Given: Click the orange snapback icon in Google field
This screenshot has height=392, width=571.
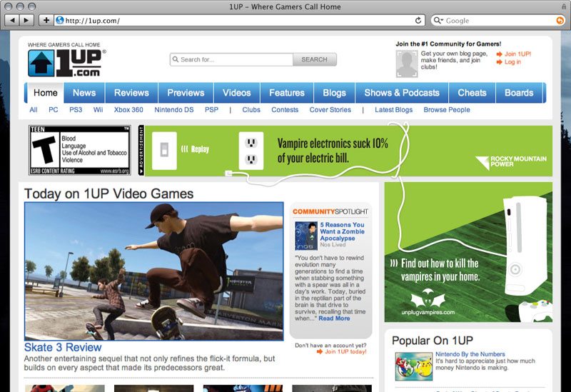Looking at the screenshot, I should pos(560,21).
